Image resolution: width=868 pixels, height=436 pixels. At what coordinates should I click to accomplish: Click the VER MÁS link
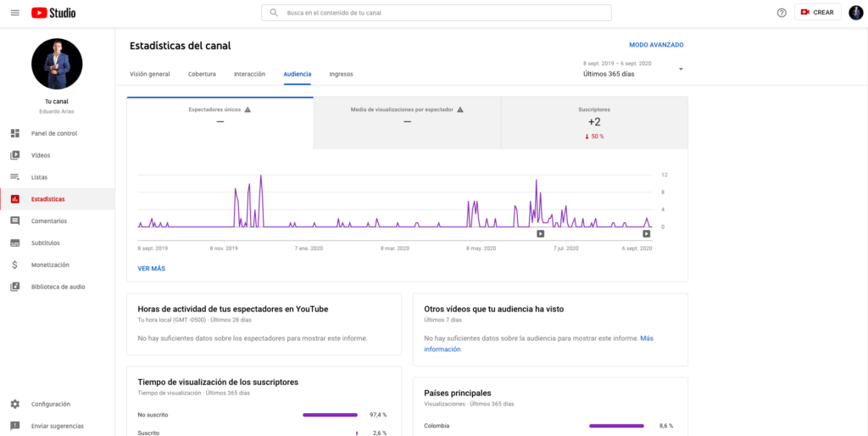click(x=151, y=269)
